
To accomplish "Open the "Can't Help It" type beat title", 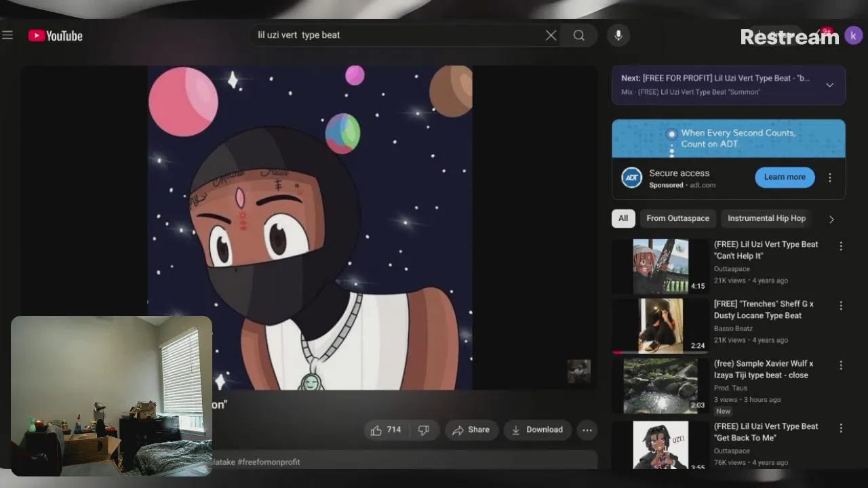I will [x=766, y=250].
